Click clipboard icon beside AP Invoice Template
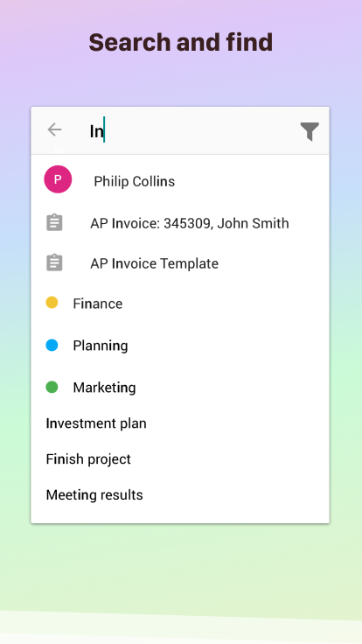This screenshot has width=362, height=644. click(54, 262)
